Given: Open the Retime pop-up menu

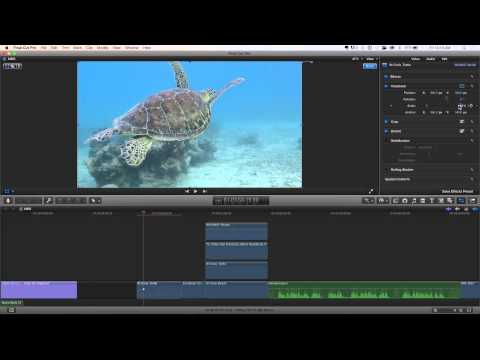Looking at the screenshot, I should [382, 200].
